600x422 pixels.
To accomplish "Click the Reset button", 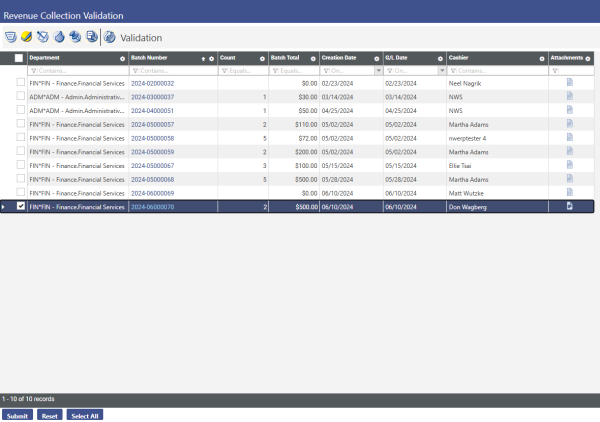I will point(50,415).
